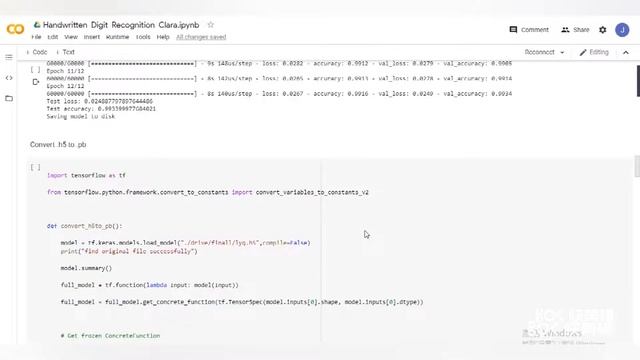Open the code snippets sidebar icon
Screen dimensions: 640x360
coord(9,78)
